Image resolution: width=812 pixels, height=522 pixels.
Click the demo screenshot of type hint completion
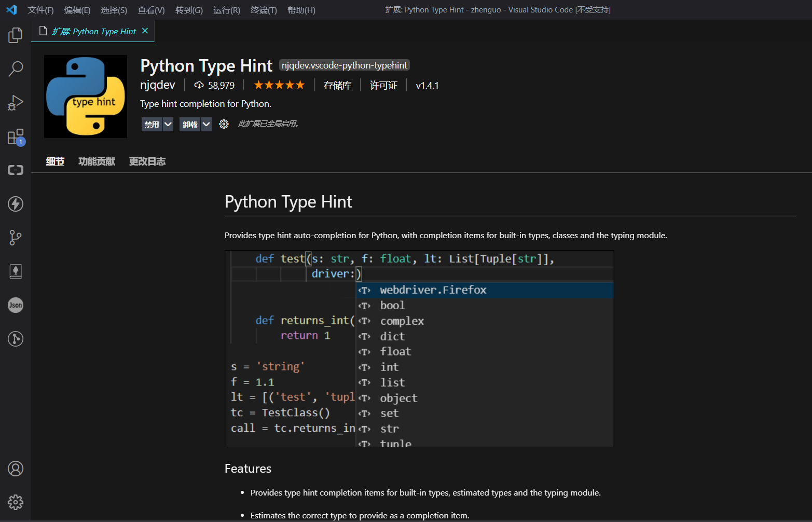coord(419,348)
